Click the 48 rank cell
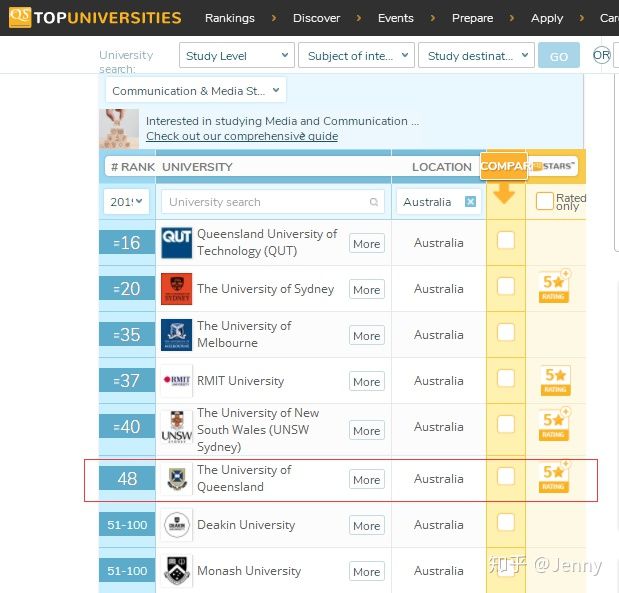619x593 pixels. pos(127,479)
